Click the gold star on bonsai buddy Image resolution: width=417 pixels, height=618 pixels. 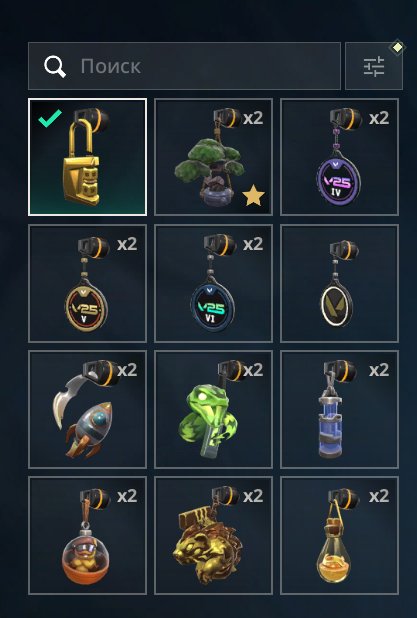click(x=253, y=196)
